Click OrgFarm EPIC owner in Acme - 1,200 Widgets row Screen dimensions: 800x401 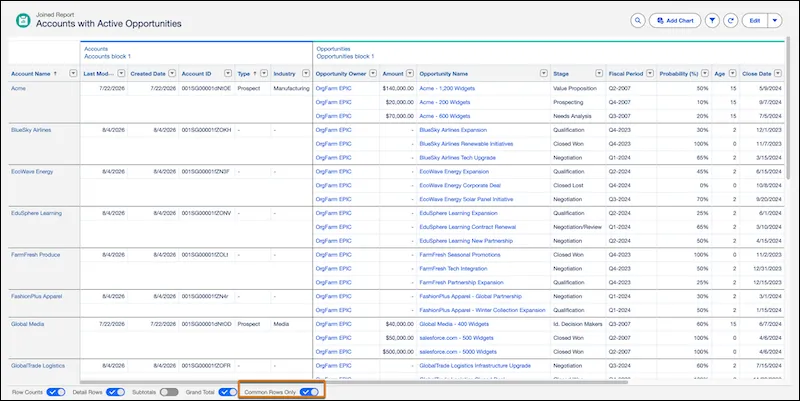click(334, 88)
